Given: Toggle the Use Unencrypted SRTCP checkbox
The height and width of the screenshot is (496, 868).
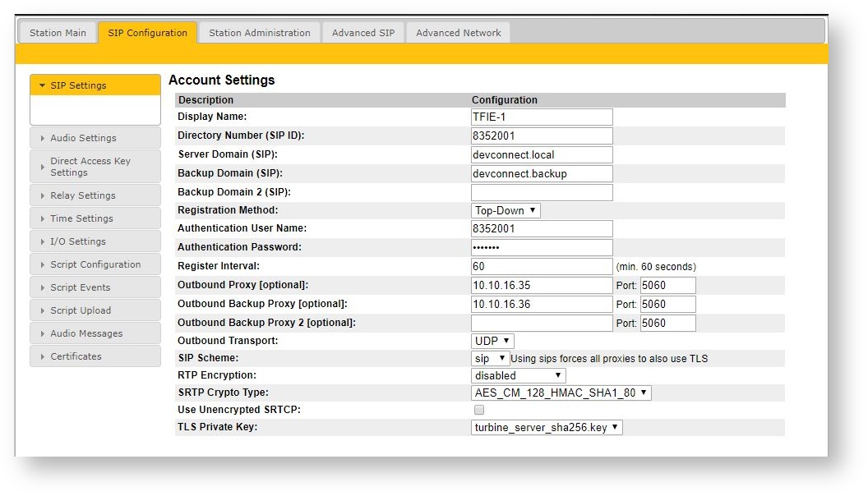Looking at the screenshot, I should 479,410.
